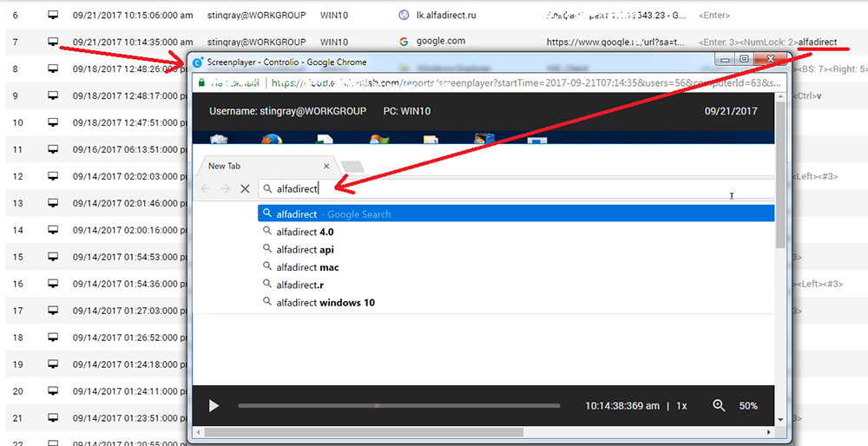Click the Screenplayer popup URL bar
868x446 pixels.
click(x=521, y=84)
